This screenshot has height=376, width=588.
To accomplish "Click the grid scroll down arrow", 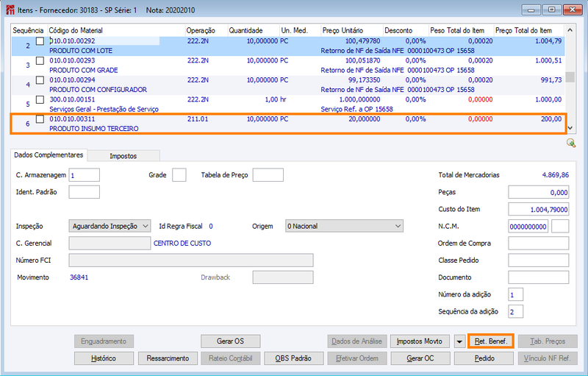I will click(570, 128).
